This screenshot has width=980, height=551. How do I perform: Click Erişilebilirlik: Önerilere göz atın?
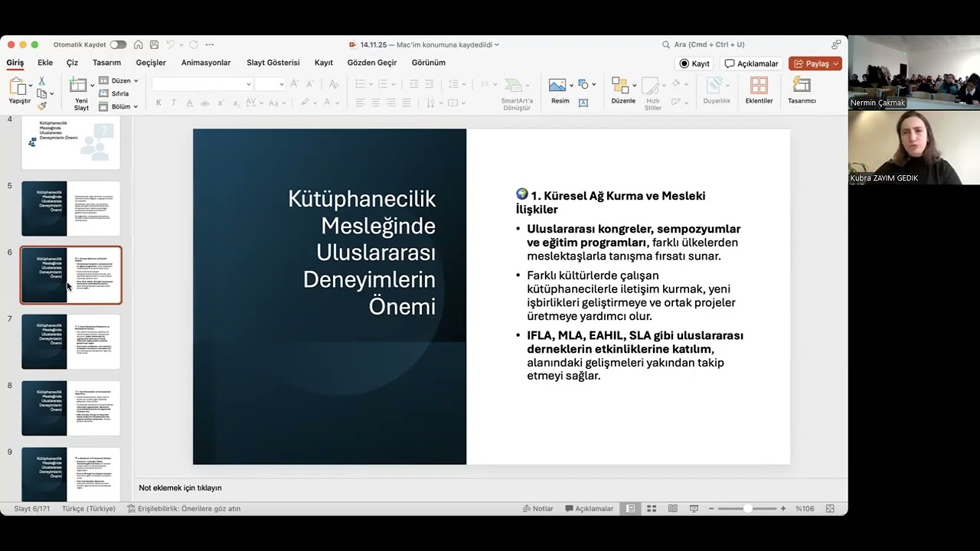click(184, 509)
